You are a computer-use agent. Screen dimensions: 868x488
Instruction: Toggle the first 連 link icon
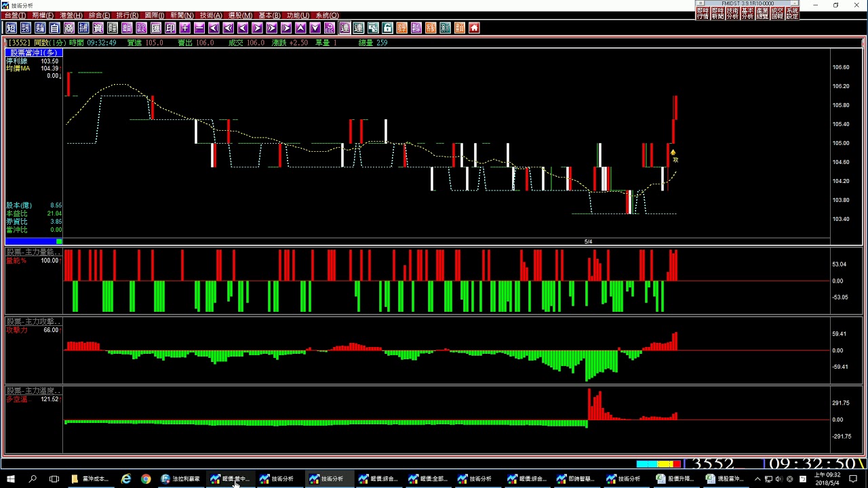click(344, 28)
